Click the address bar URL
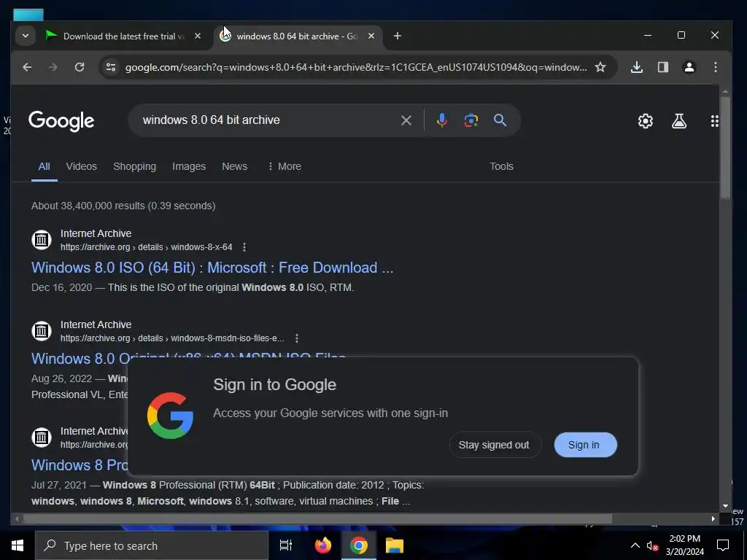 click(x=356, y=67)
